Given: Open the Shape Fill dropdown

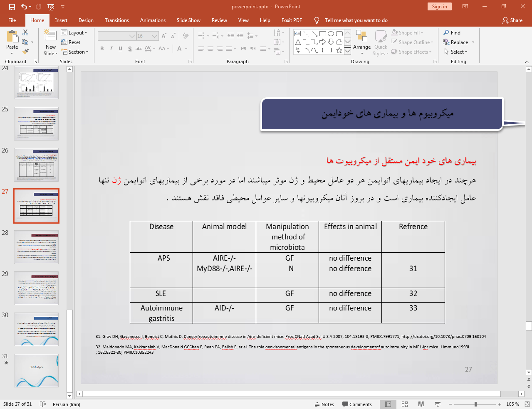Looking at the screenshot, I should (x=407, y=33).
